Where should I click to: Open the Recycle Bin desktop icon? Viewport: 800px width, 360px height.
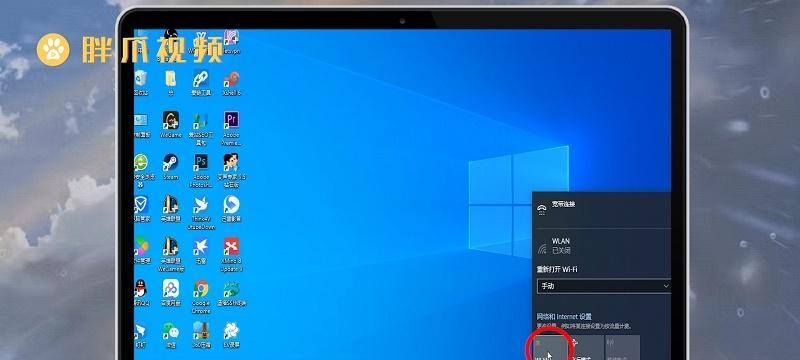point(141,83)
